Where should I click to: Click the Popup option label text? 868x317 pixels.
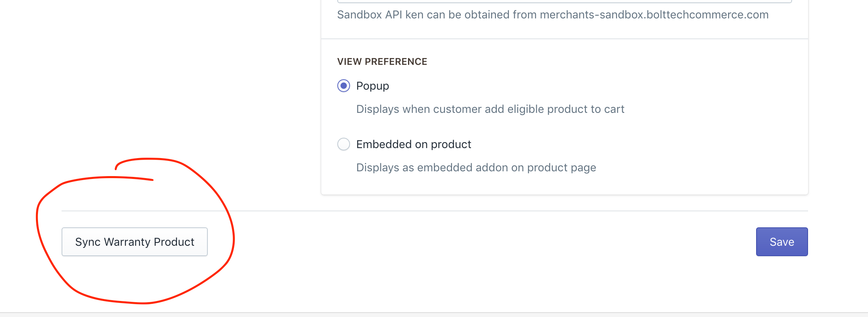[x=372, y=86]
